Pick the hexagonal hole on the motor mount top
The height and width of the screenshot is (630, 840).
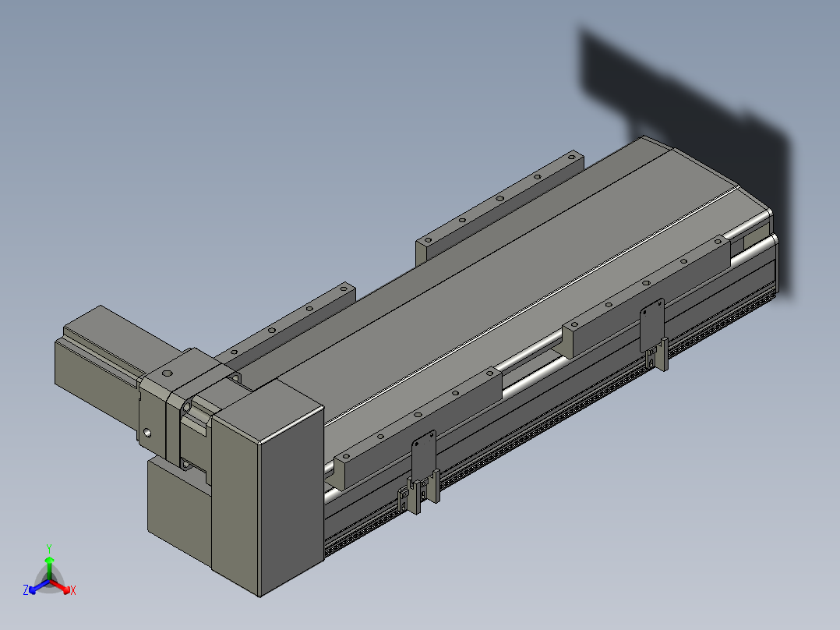coord(168,373)
